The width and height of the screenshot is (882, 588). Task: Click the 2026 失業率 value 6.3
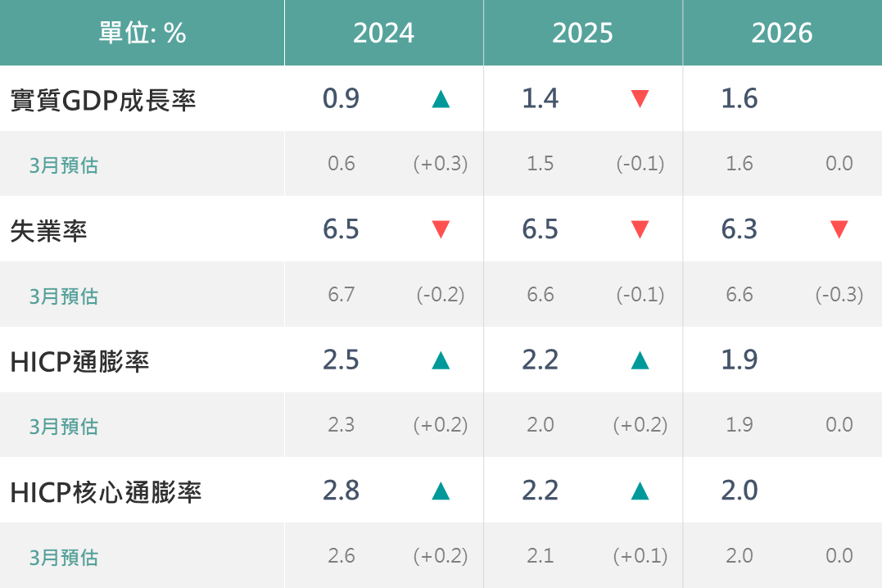740,229
